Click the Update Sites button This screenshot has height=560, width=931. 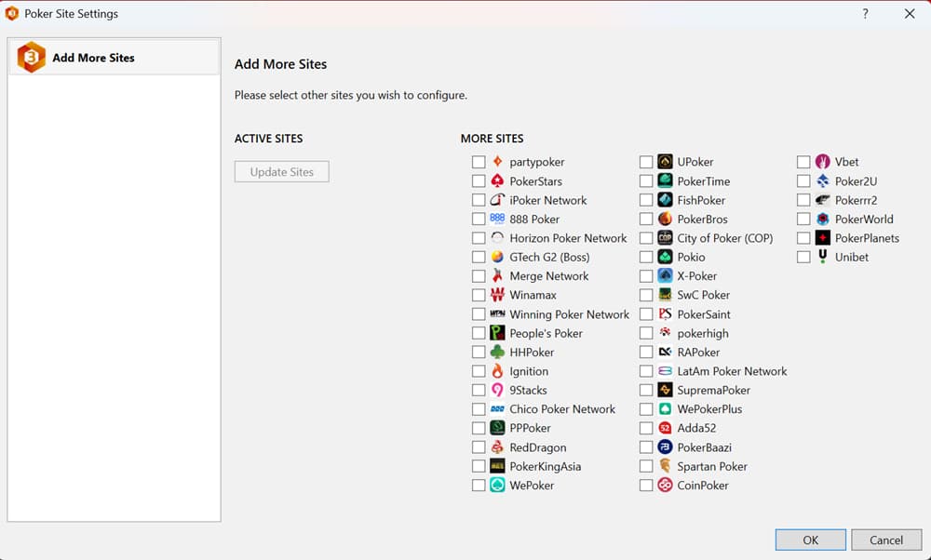click(281, 171)
